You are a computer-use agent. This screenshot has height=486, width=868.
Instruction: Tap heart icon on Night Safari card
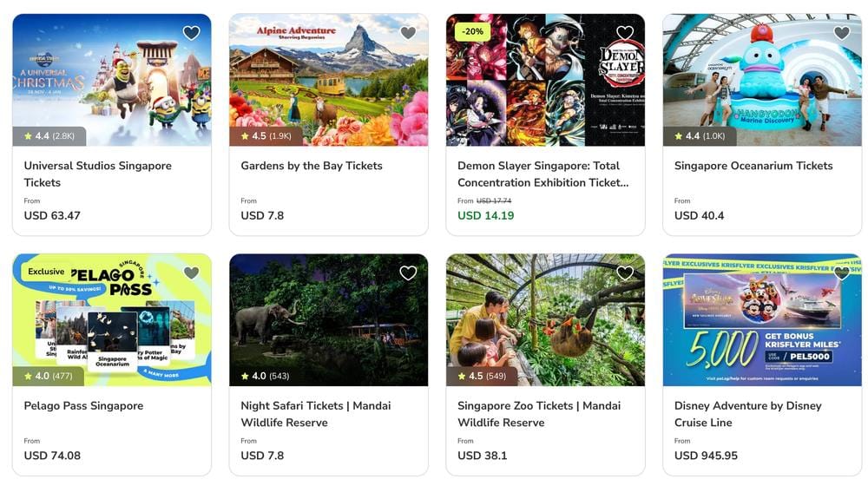coord(408,273)
